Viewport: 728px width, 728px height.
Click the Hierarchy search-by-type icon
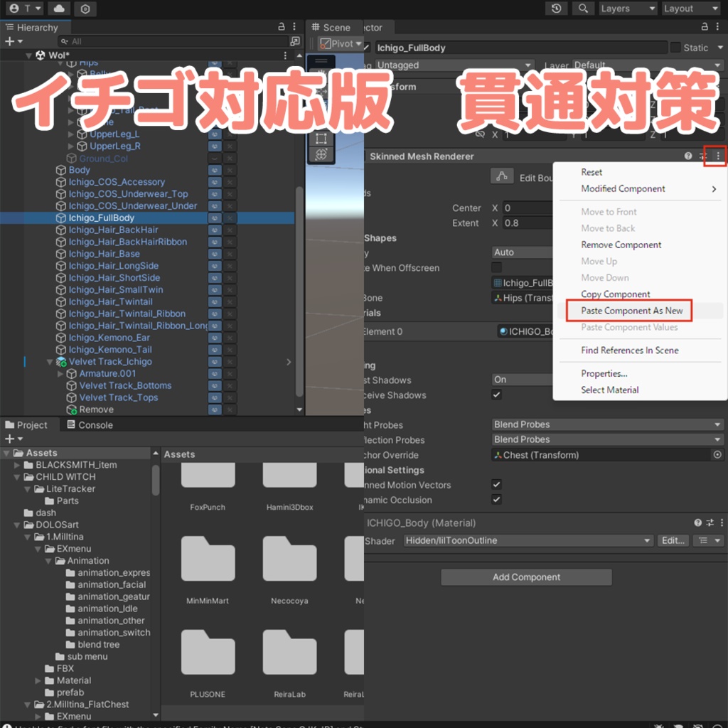pyautogui.click(x=295, y=41)
